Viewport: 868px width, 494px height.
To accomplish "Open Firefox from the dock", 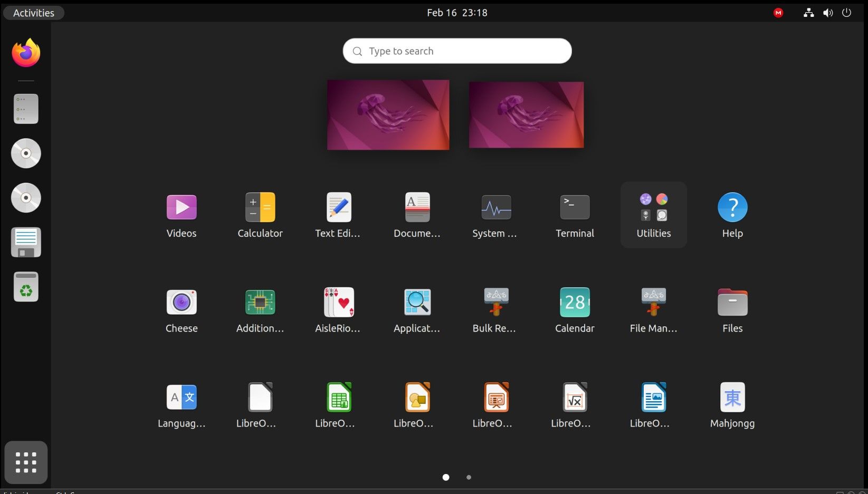I will 25,52.
